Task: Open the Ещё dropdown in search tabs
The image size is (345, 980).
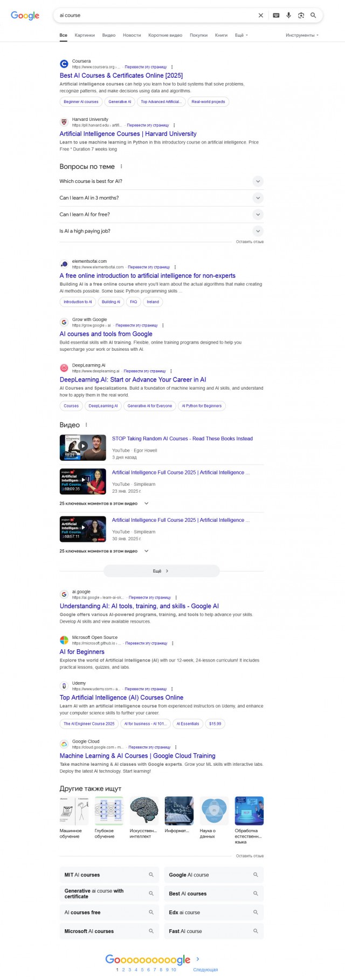Action: [241, 35]
